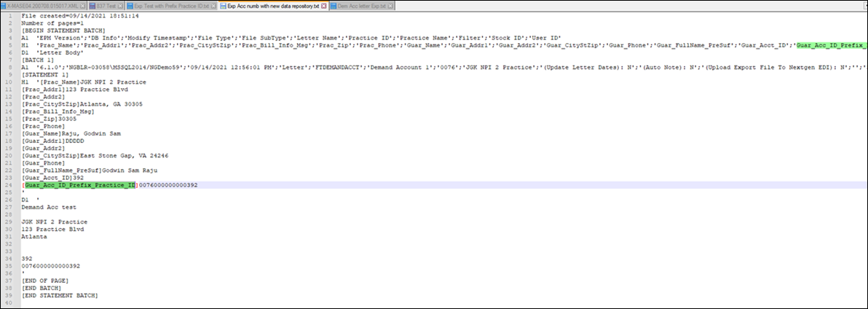Click line number 24 in the margin
This screenshot has height=309, width=868.
[x=10, y=185]
